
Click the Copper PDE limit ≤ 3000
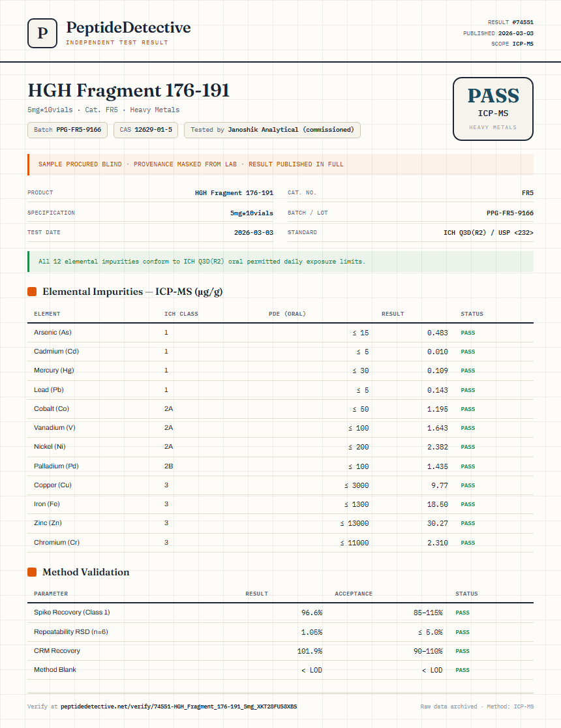click(x=357, y=485)
